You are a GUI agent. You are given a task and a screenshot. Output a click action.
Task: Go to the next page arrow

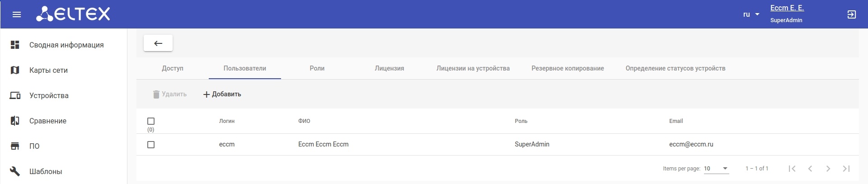pos(828,169)
